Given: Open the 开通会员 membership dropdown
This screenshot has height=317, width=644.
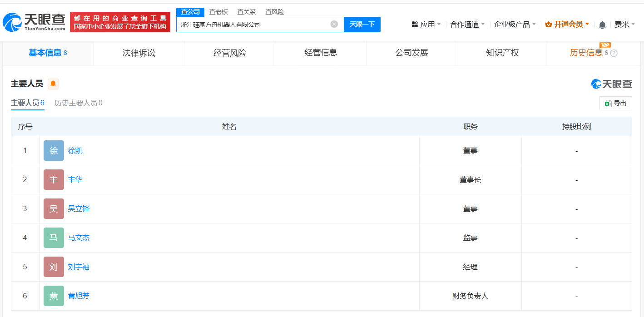Looking at the screenshot, I should (567, 24).
